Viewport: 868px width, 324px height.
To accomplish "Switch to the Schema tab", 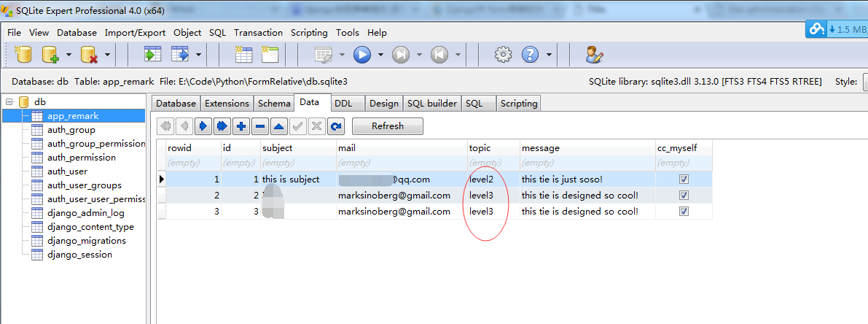I will coord(274,103).
